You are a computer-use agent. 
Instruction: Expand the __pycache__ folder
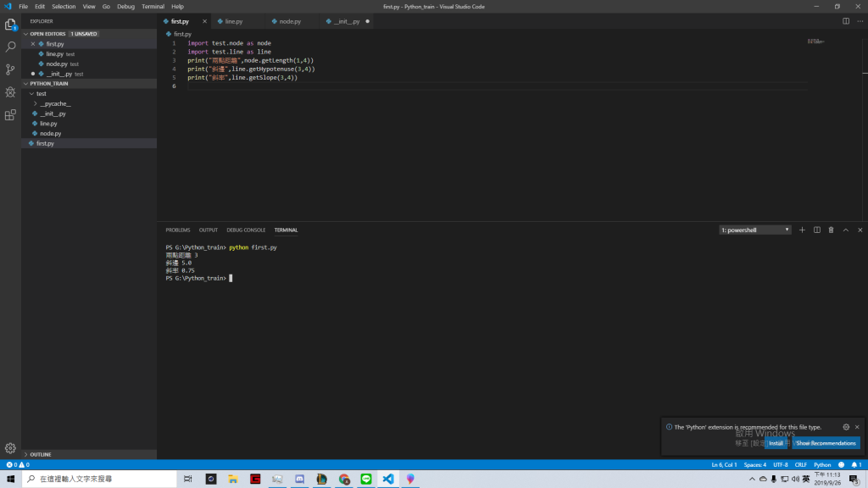point(36,103)
